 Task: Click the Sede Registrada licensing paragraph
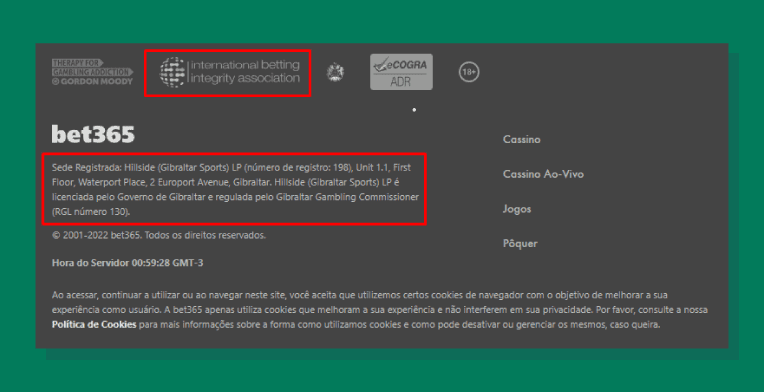(x=235, y=189)
